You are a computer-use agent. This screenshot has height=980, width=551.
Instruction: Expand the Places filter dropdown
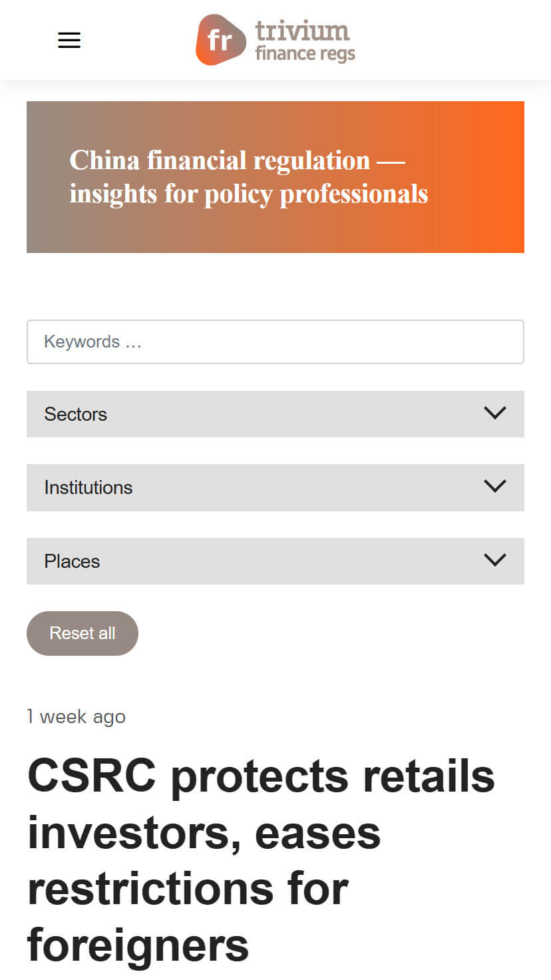[275, 561]
